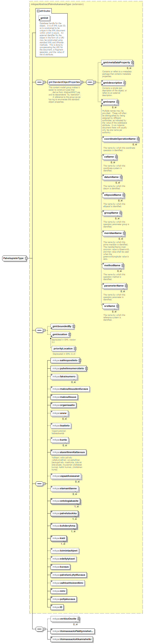145x644 pixels.
Task: Expand the priorityLocation element
Action: coord(75,349)
